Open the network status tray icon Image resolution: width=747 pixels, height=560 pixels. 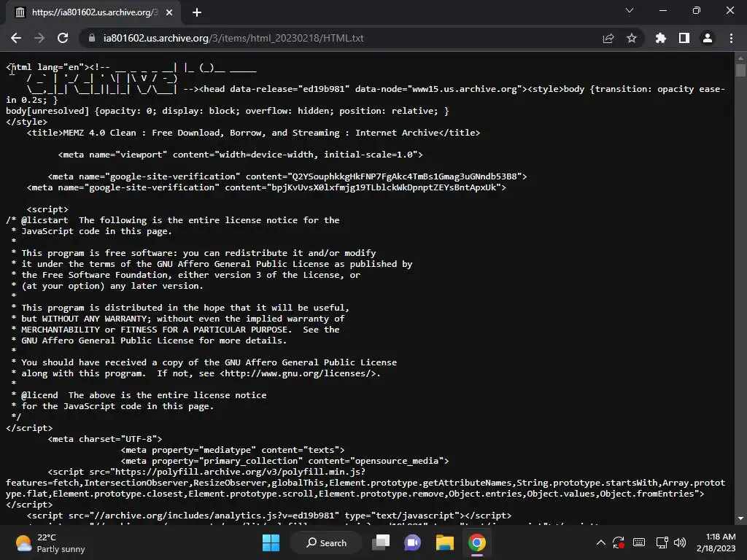coord(662,542)
